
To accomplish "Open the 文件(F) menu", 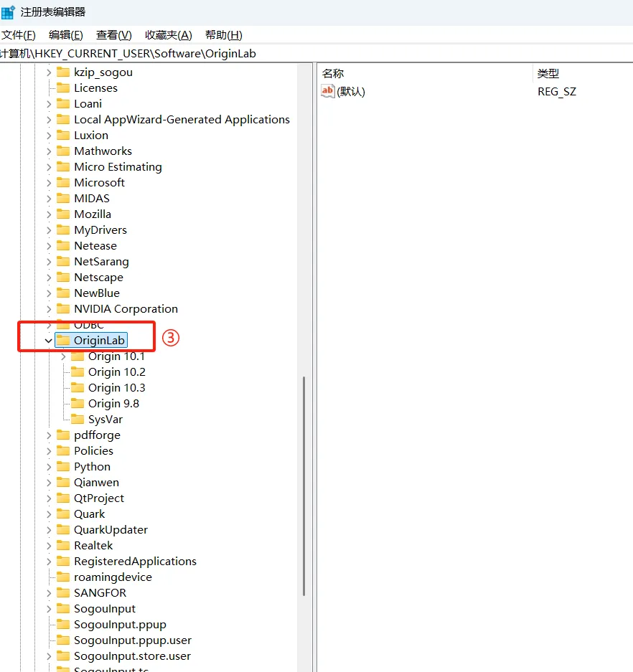I will (19, 35).
